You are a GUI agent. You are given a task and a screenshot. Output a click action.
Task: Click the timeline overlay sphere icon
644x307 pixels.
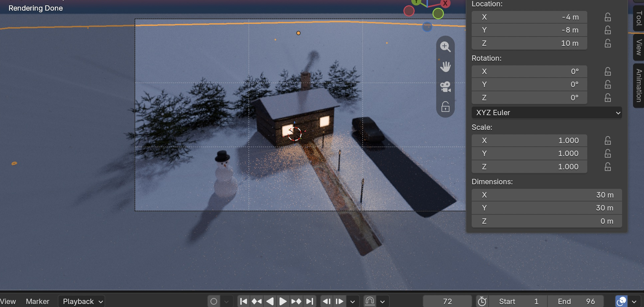tap(621, 301)
